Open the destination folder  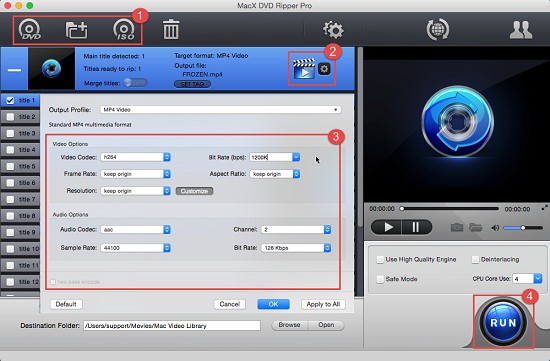[326, 325]
